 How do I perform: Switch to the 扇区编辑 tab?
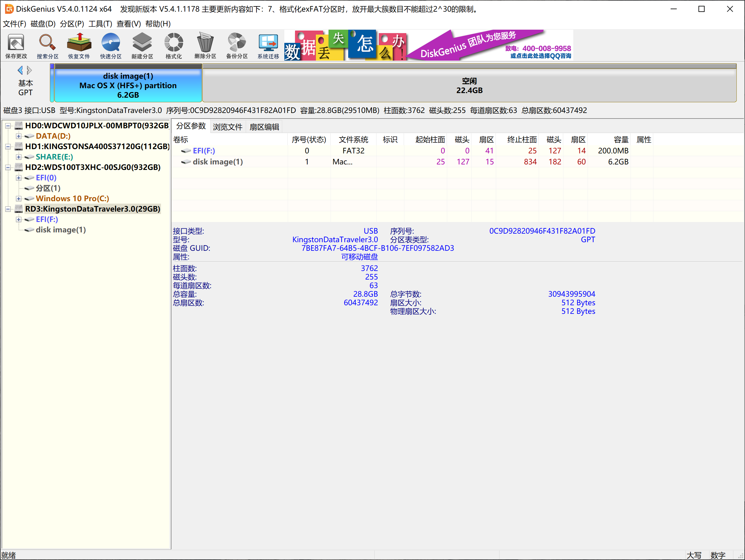[264, 127]
